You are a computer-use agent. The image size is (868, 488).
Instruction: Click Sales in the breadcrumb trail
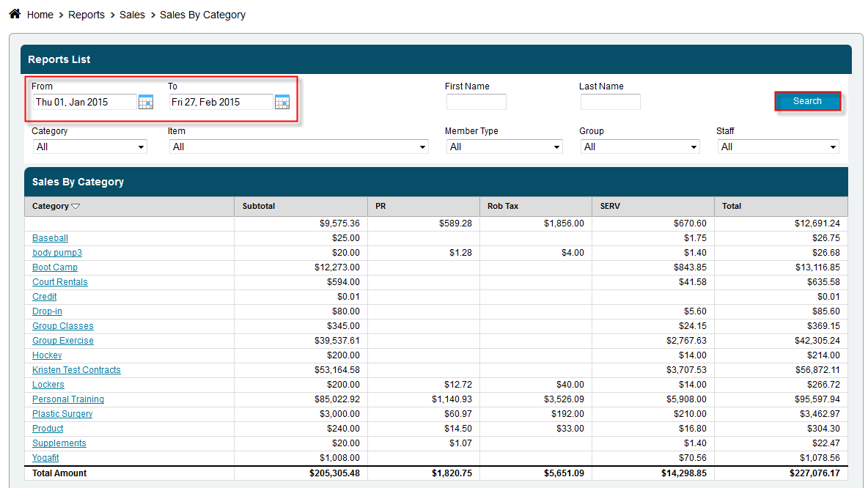(x=132, y=14)
